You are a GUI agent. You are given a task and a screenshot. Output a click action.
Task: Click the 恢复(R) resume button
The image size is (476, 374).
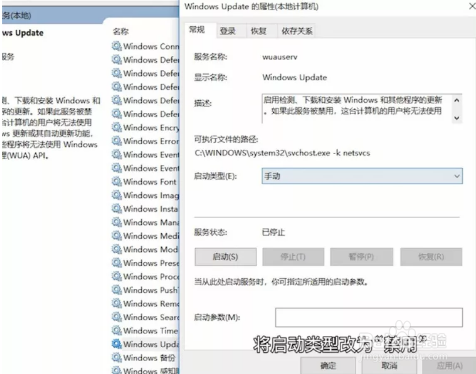tap(431, 257)
